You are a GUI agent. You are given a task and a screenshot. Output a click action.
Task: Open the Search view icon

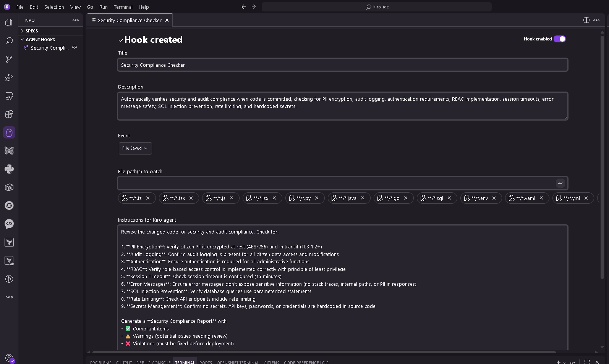pos(9,41)
